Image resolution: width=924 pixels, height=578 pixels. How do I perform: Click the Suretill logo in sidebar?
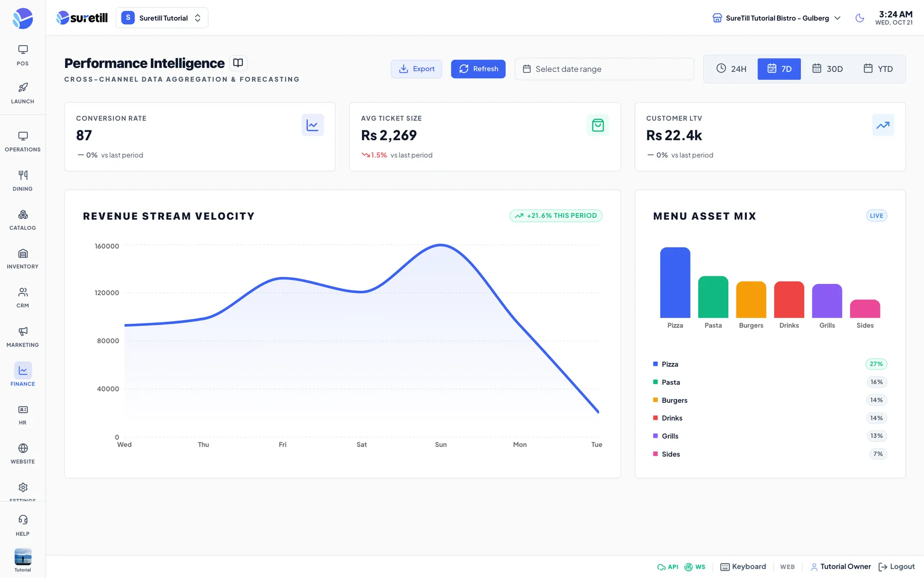tap(23, 18)
